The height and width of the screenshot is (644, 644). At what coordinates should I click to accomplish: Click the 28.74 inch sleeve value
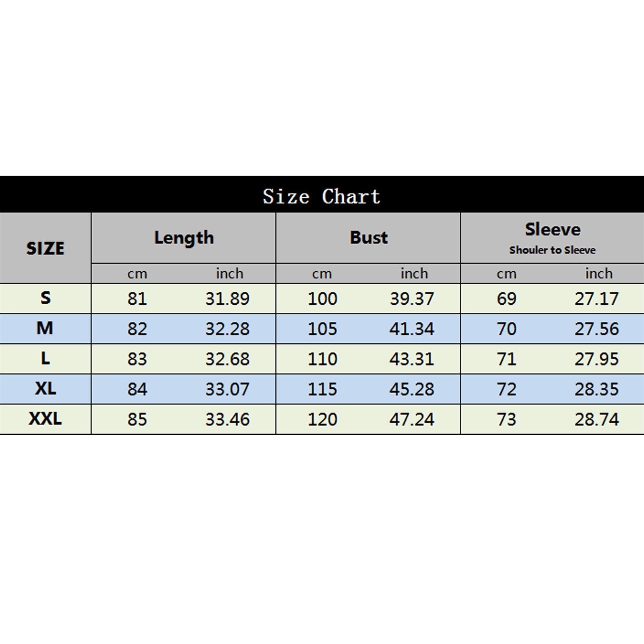(597, 419)
